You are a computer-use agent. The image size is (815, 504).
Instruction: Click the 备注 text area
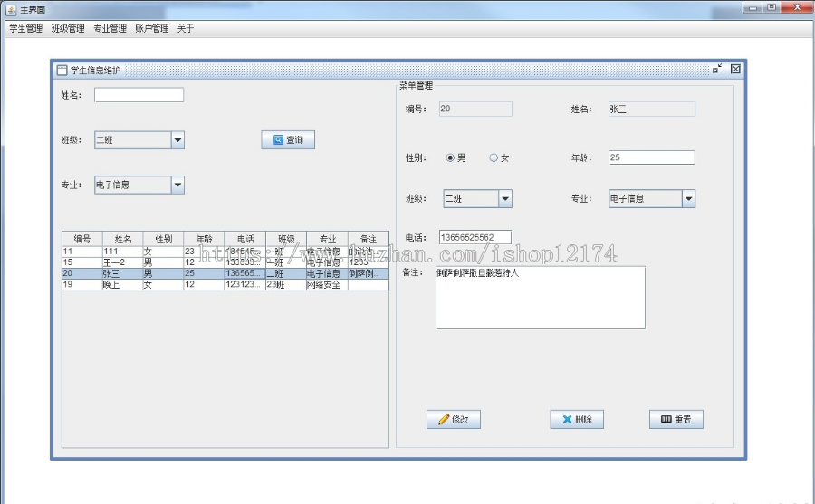pyautogui.click(x=541, y=298)
